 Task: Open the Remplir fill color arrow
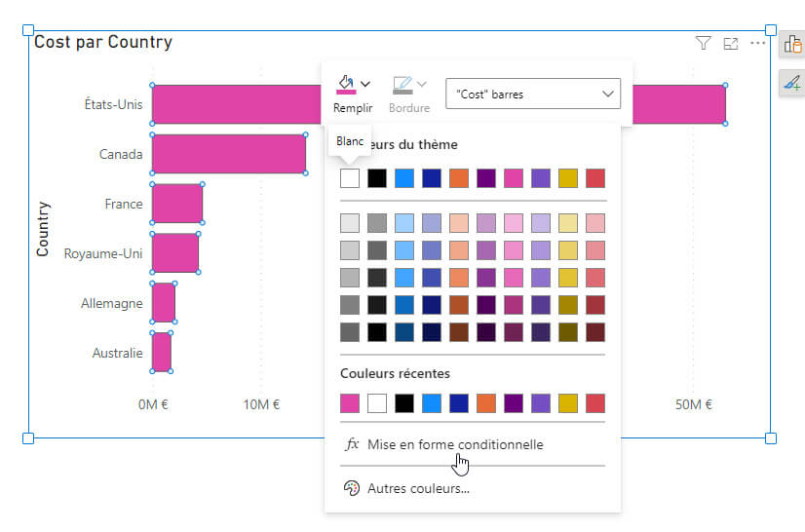[x=365, y=84]
